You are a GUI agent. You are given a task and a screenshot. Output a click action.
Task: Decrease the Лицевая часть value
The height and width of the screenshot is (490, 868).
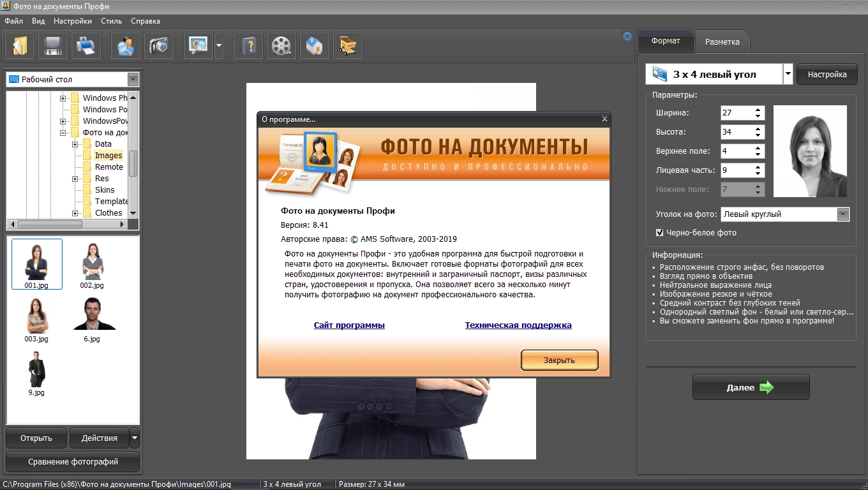(758, 174)
